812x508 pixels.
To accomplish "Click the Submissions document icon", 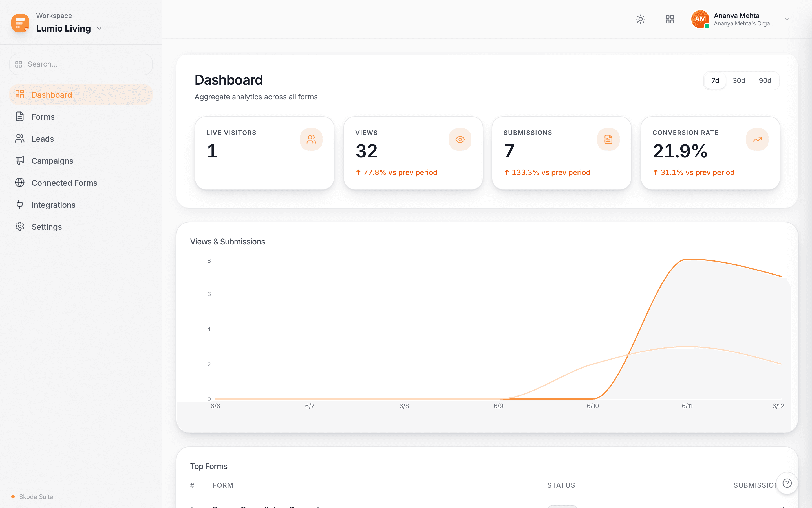I will tap(608, 139).
